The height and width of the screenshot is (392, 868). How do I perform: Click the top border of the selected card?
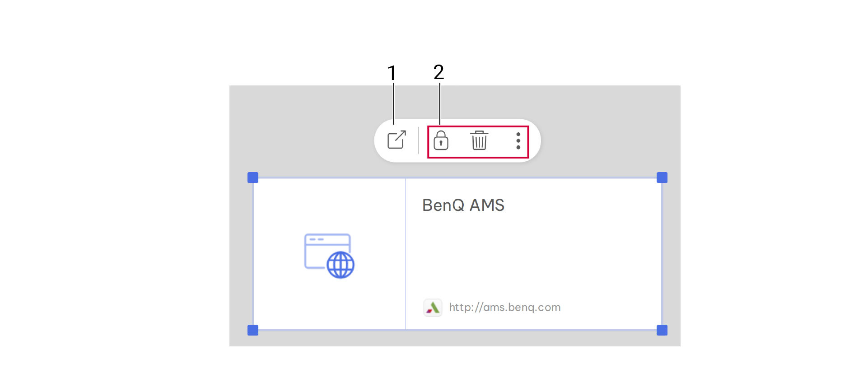[x=457, y=177]
